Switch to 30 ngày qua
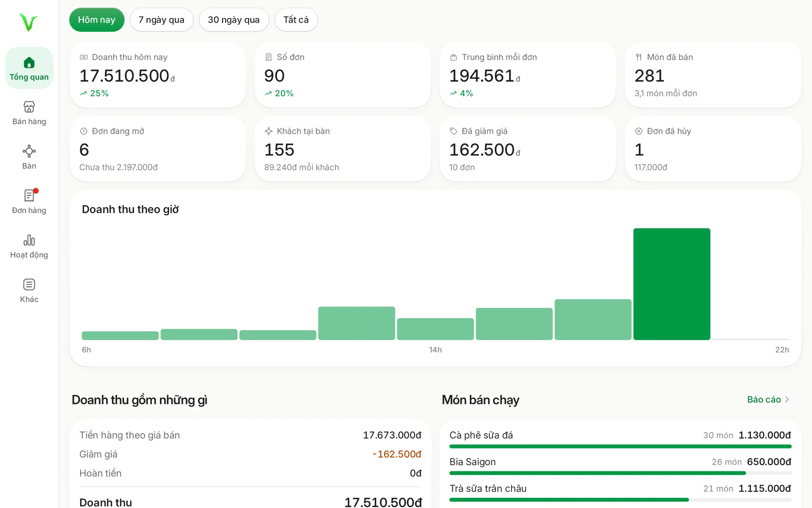 point(234,20)
